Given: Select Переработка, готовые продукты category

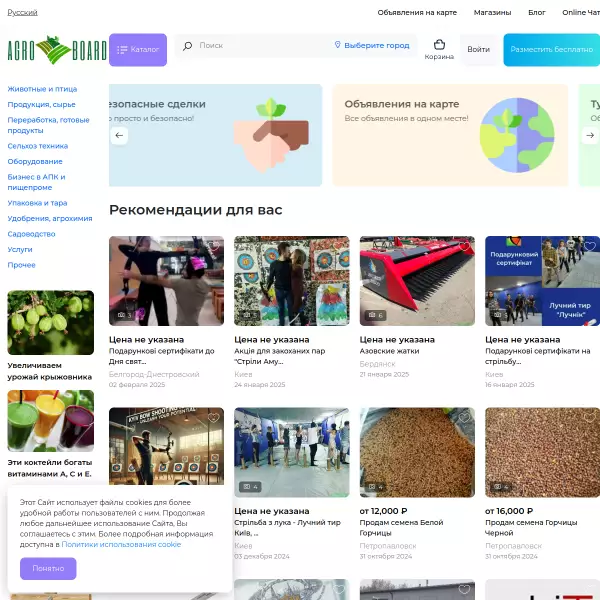Looking at the screenshot, I should [48, 125].
